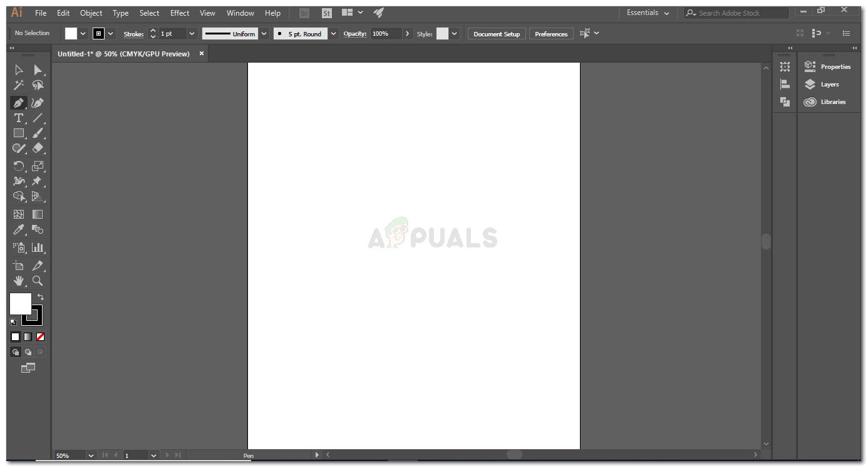Select the Slice tool

pyautogui.click(x=38, y=266)
